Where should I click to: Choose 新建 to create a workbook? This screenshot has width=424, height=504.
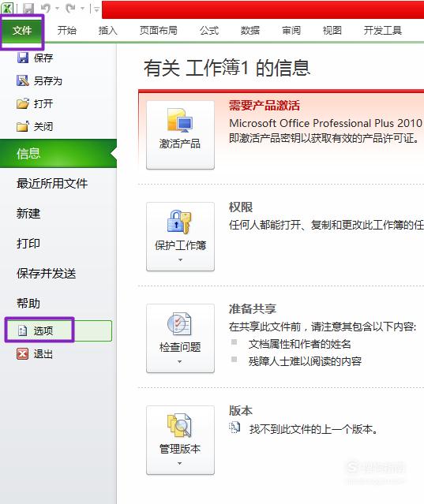(28, 214)
